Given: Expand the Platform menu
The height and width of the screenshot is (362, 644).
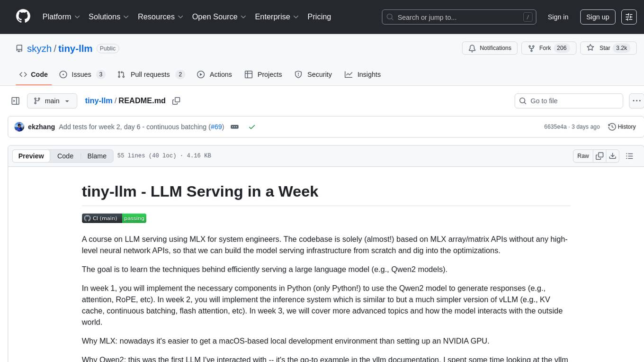Looking at the screenshot, I should pos(61,17).
